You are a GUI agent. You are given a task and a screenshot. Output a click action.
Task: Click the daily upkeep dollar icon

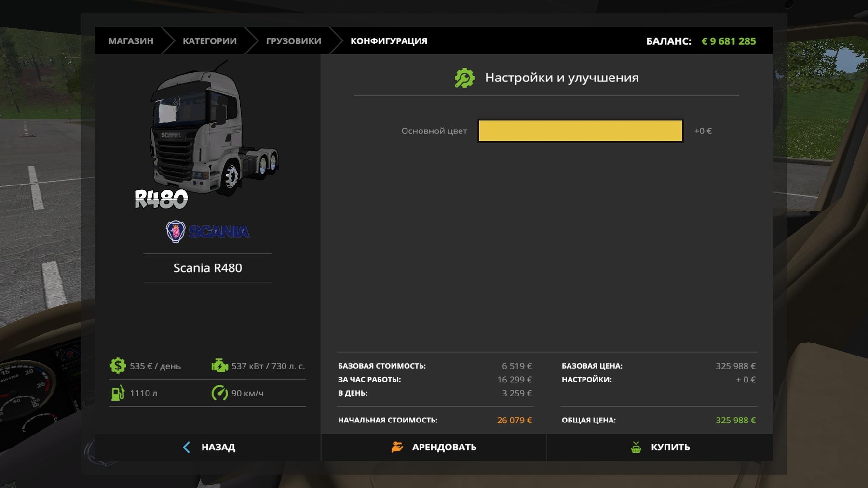(x=118, y=366)
